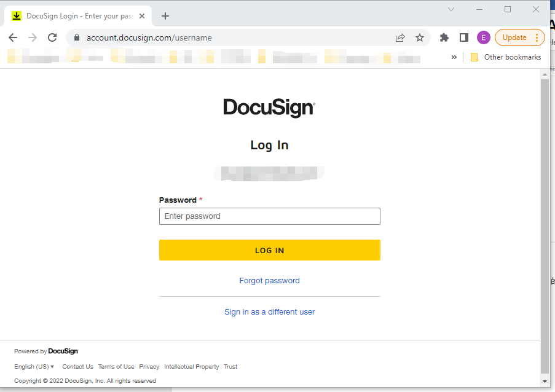Open the Other bookmarks folder
The width and height of the screenshot is (555, 392).
tap(505, 57)
